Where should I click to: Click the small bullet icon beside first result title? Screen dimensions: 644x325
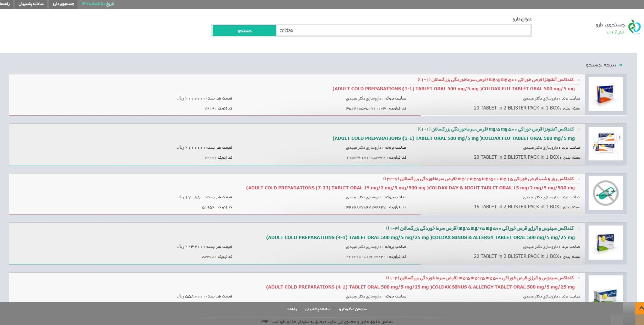579,80
